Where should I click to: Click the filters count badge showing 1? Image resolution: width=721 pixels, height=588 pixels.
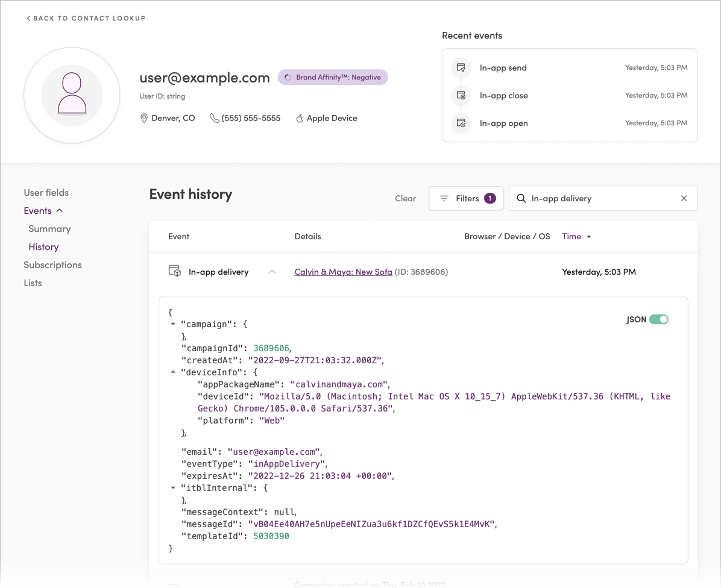pos(490,198)
